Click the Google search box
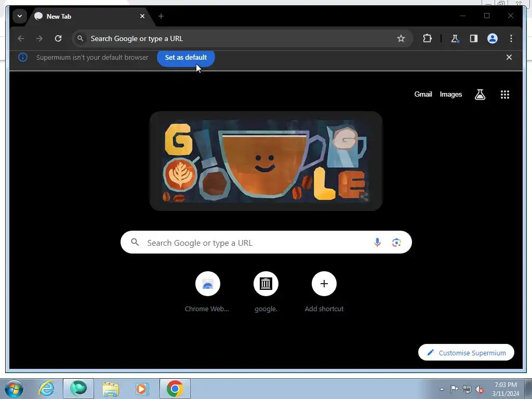Image resolution: width=532 pixels, height=399 pixels. (x=266, y=242)
